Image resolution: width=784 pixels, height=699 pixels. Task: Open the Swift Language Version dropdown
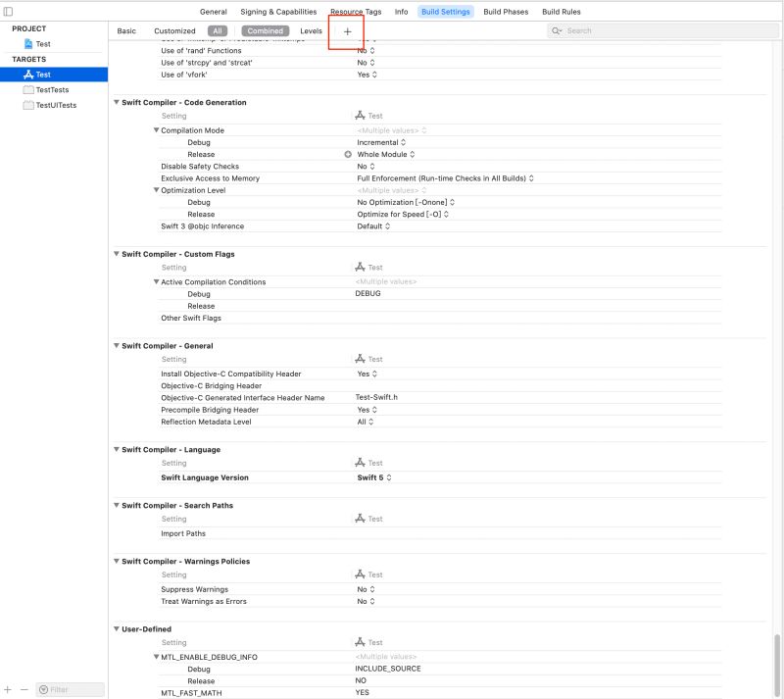(372, 477)
